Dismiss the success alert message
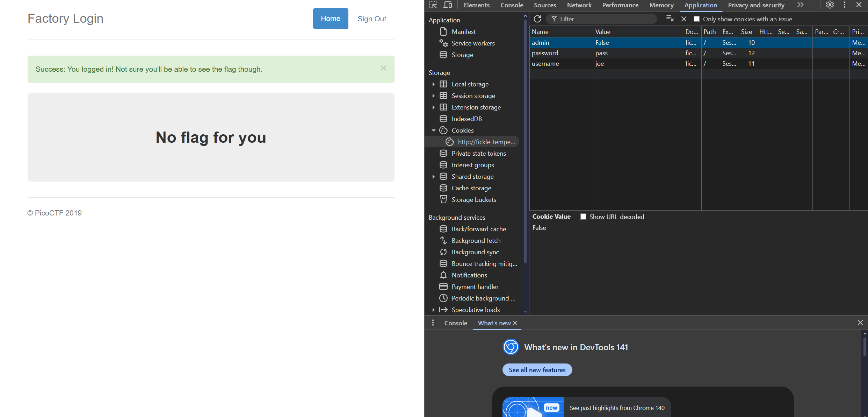Screen dimensions: 868x417 [x=383, y=68]
